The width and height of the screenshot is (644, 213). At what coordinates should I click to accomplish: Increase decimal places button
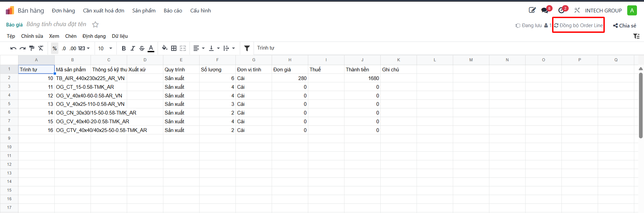pyautogui.click(x=73, y=48)
